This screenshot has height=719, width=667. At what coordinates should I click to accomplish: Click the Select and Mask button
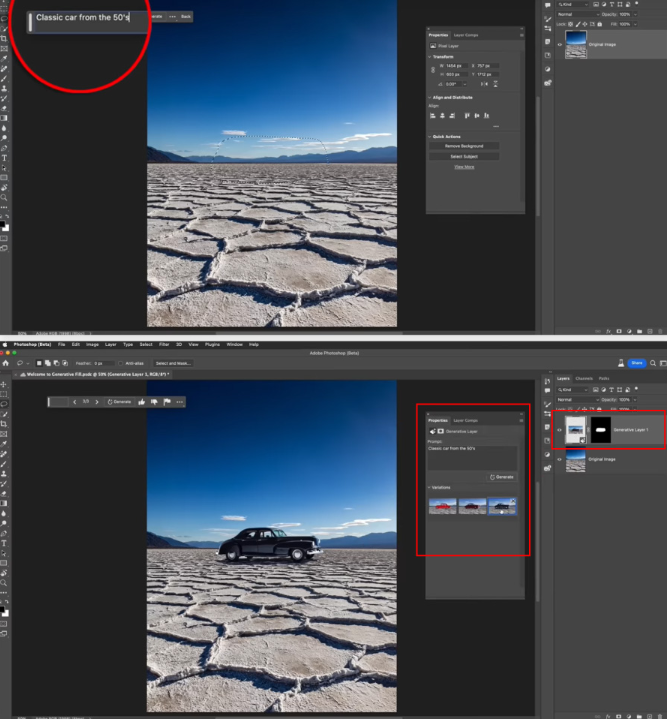click(173, 363)
